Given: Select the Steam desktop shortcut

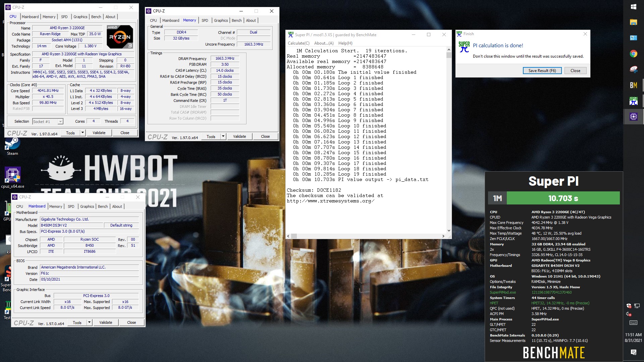Looking at the screenshot, I should click(x=12, y=147).
